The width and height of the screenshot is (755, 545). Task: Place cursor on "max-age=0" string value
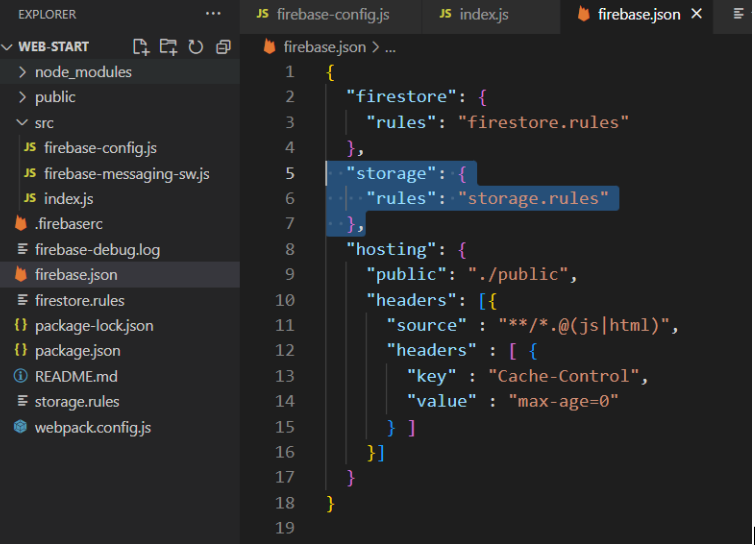tap(563, 402)
